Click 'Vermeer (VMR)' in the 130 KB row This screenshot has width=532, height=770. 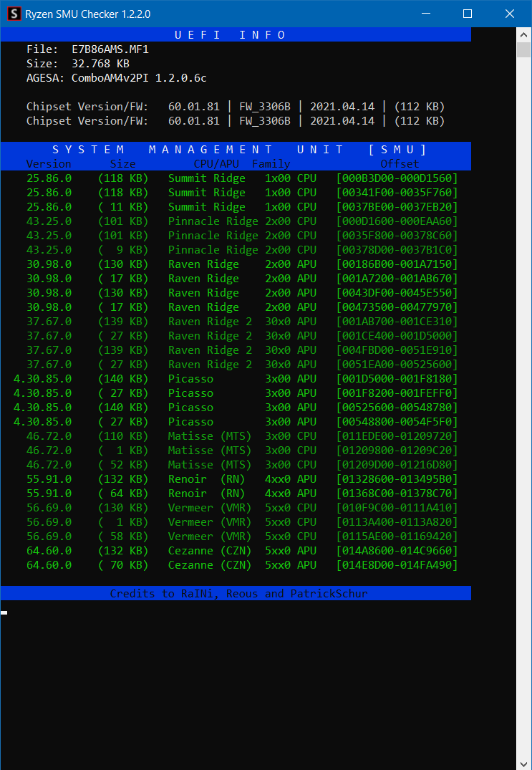coord(210,508)
